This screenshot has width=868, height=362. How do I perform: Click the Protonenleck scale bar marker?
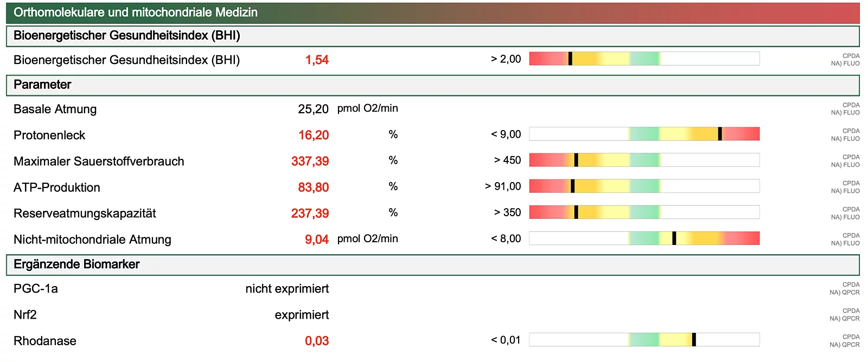[720, 134]
